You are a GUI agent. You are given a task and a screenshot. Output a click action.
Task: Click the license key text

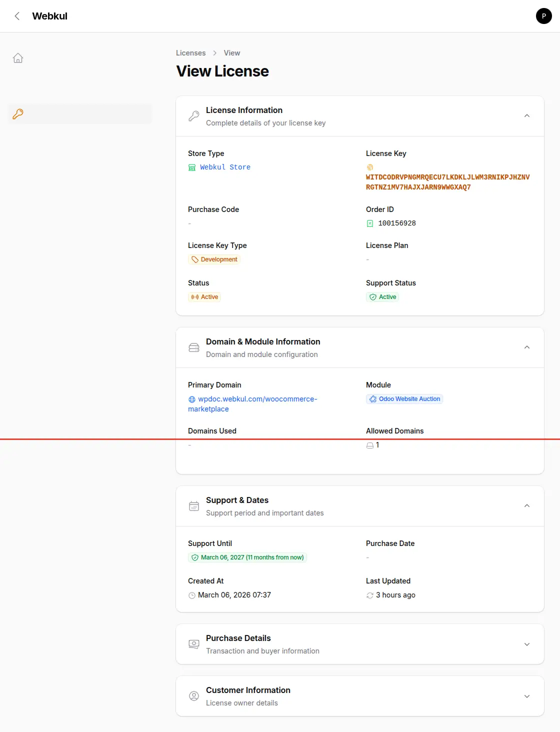[447, 182]
